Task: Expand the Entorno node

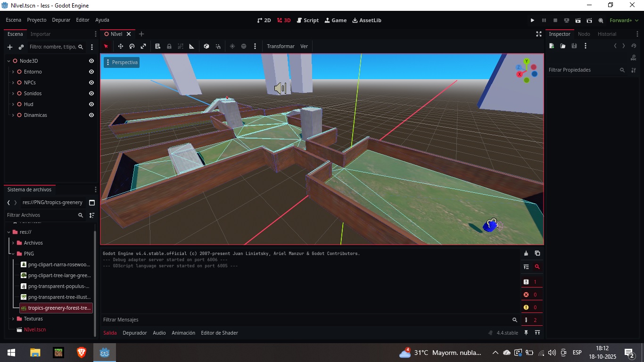Action: click(13, 72)
